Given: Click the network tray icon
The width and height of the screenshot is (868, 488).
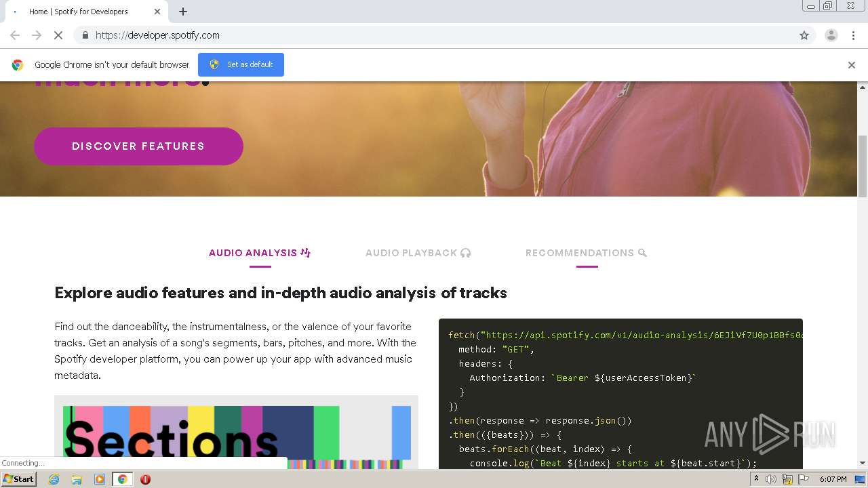Looking at the screenshot, I should (787, 479).
